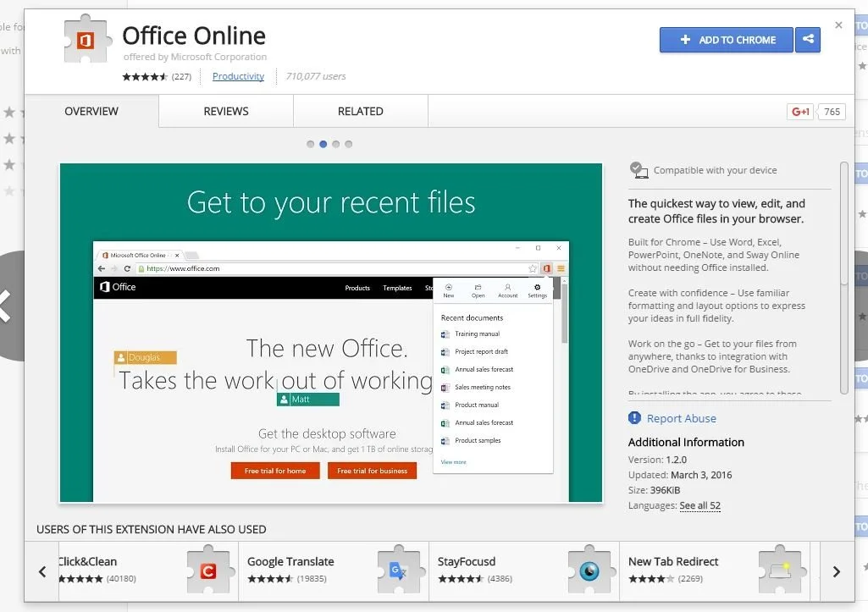Open the Reviews tab
The width and height of the screenshot is (868, 612).
226,111
